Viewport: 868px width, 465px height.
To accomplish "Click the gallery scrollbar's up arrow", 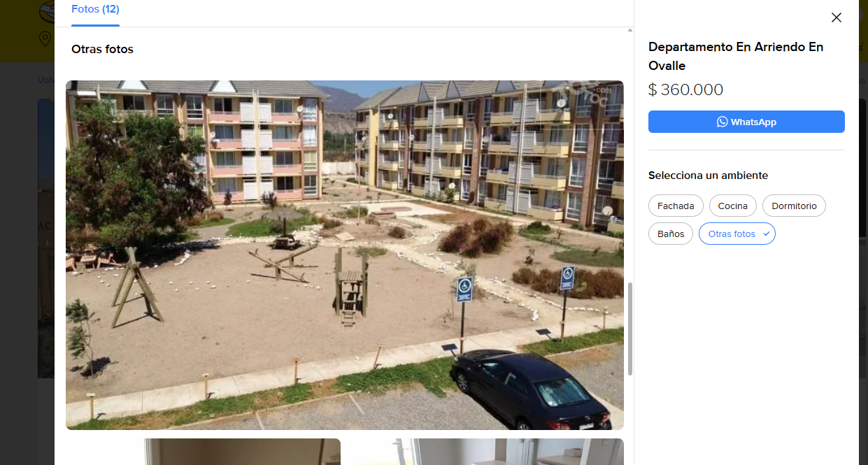I will coord(629,31).
